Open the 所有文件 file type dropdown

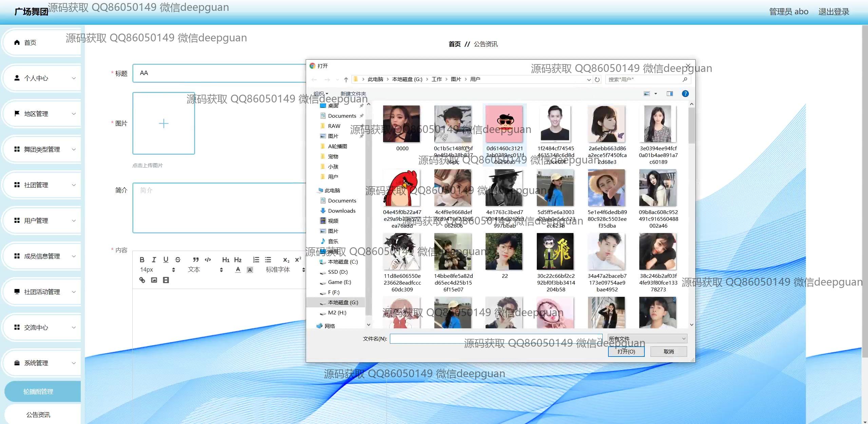tap(647, 339)
